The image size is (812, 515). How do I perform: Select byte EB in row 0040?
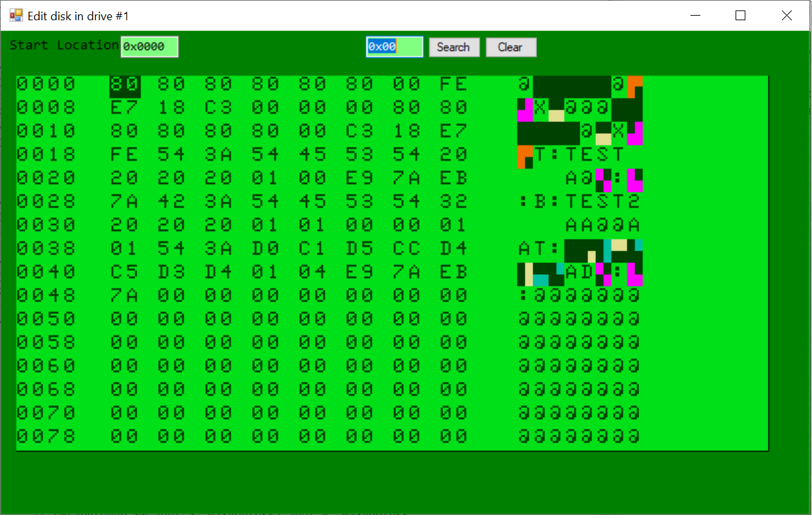[454, 272]
